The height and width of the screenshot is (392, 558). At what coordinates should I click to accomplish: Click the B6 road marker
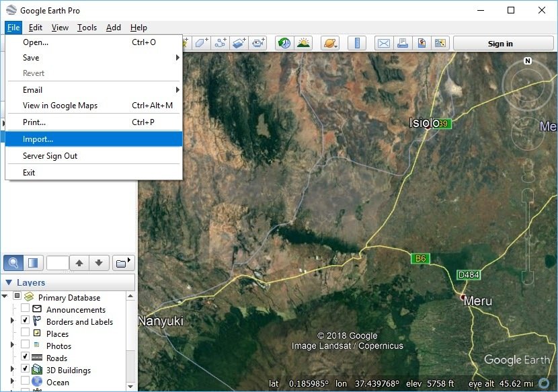click(420, 258)
